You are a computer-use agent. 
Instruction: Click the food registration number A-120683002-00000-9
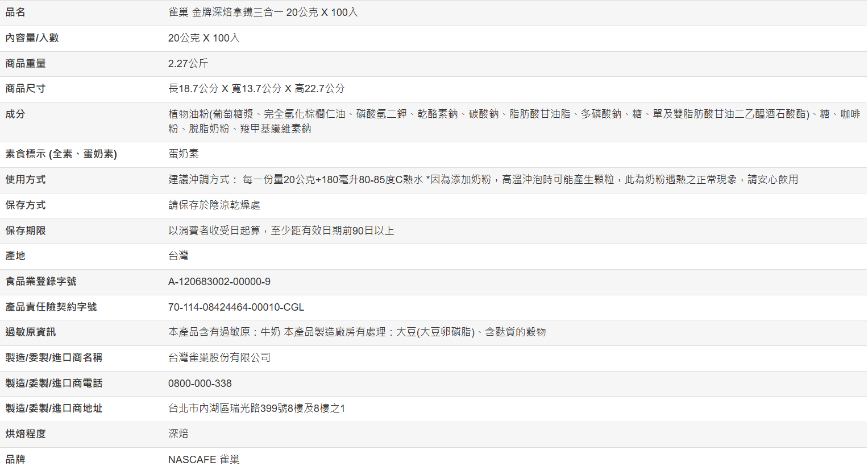219,282
